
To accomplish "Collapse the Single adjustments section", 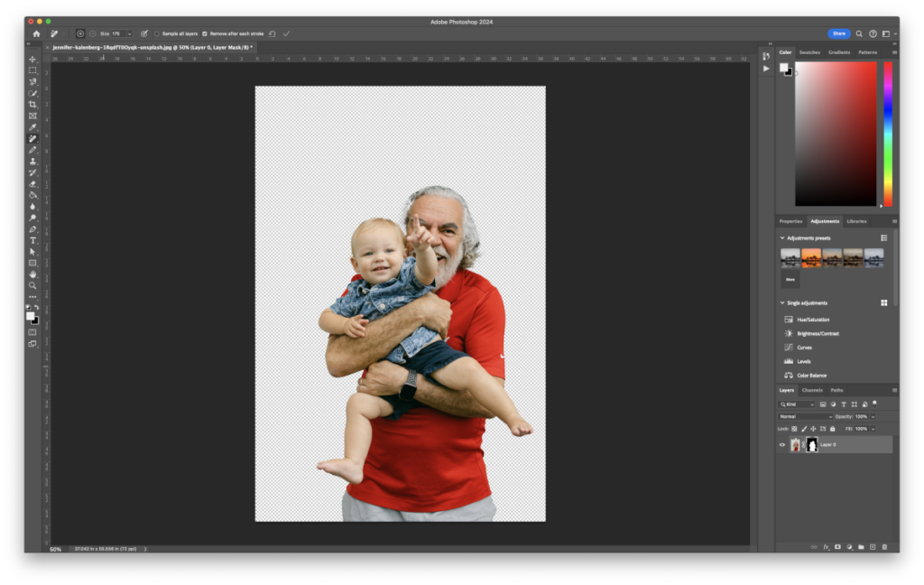I will (782, 302).
